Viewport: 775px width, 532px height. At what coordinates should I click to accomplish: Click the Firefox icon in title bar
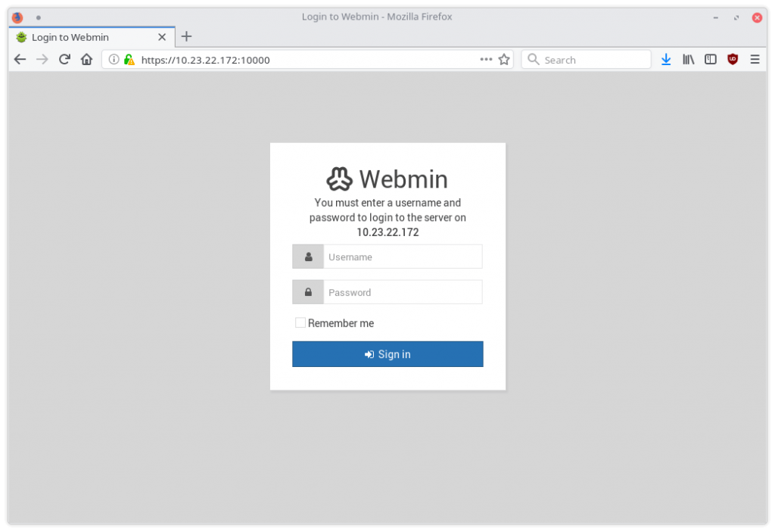pyautogui.click(x=17, y=17)
